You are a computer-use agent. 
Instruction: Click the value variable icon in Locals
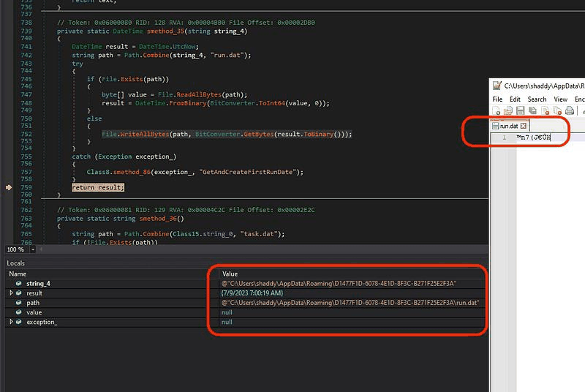19,312
